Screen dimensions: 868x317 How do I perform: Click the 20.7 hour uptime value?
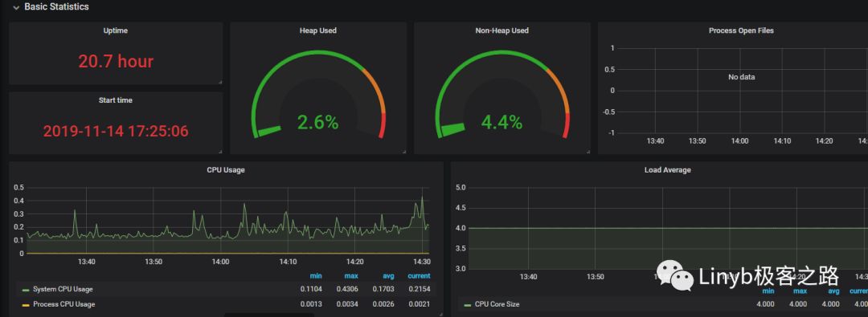click(116, 62)
